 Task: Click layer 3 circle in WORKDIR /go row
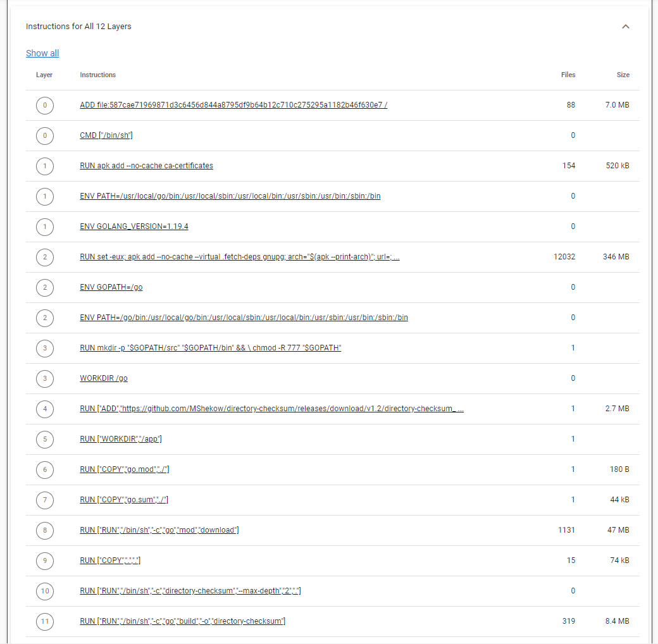pyautogui.click(x=45, y=378)
